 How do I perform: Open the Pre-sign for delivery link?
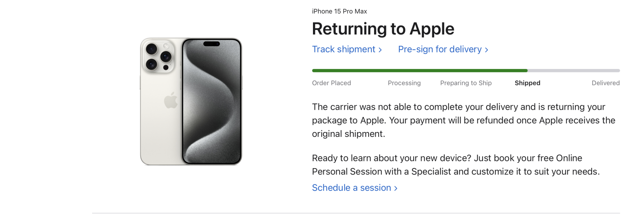(443, 49)
